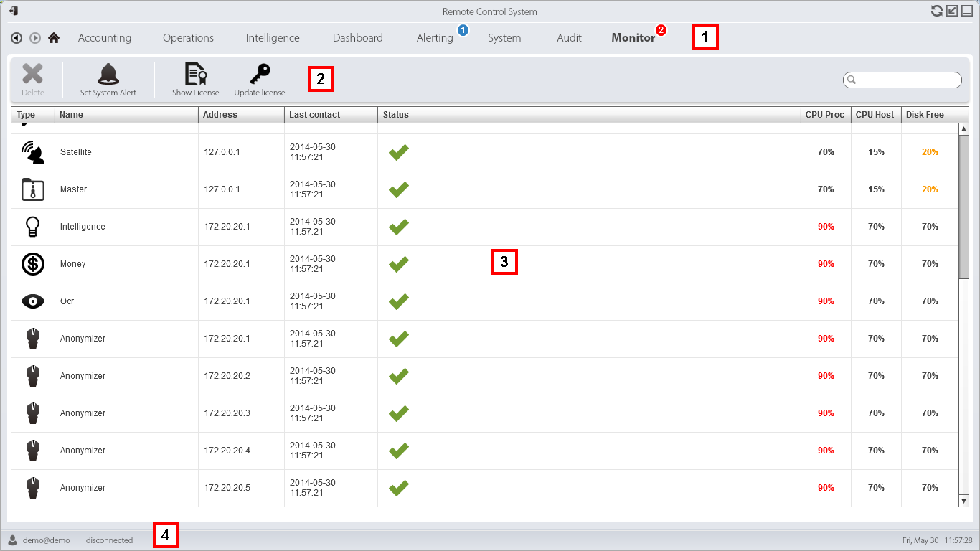Click Anonymizer icon for 172.20.20.3
This screenshot has width=980, height=551.
[x=33, y=413]
